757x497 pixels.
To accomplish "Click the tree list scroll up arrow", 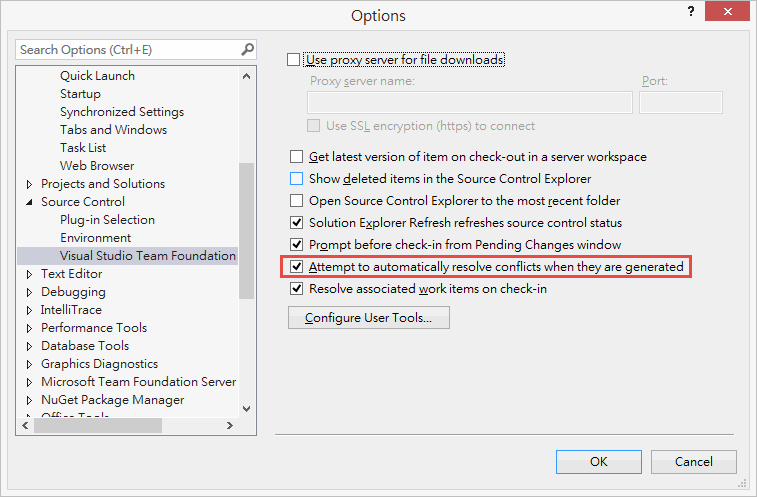I will click(x=246, y=76).
